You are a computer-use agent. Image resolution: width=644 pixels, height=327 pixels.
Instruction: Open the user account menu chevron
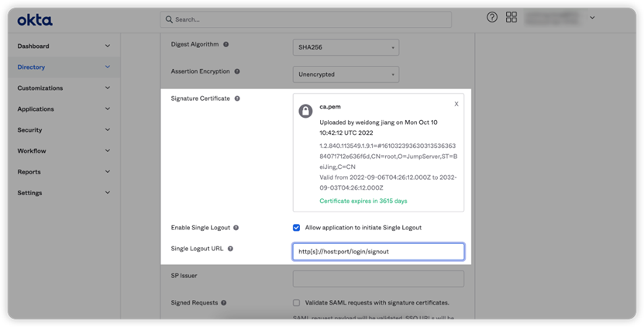592,18
